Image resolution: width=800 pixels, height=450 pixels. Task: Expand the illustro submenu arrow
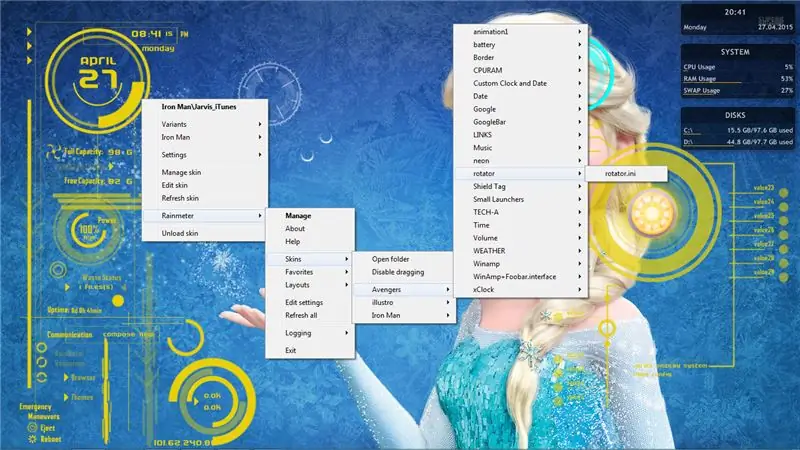pos(447,302)
